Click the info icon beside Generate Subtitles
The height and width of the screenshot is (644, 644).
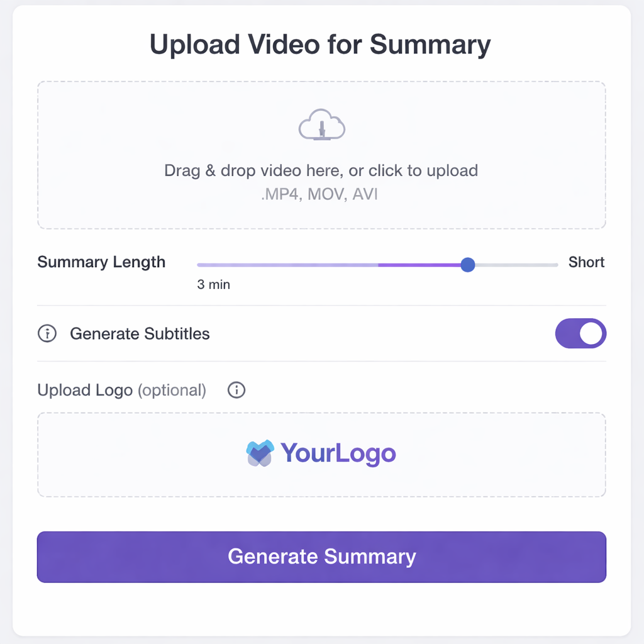(x=47, y=334)
